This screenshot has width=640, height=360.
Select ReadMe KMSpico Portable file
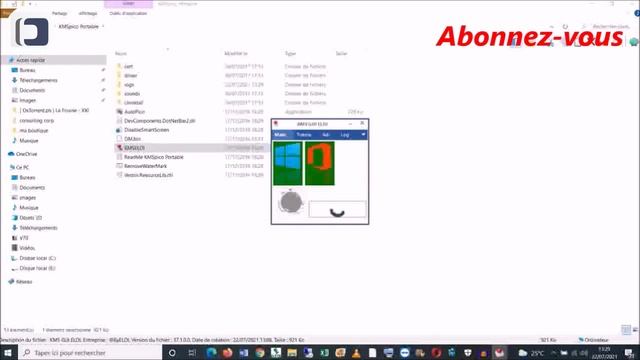point(153,157)
